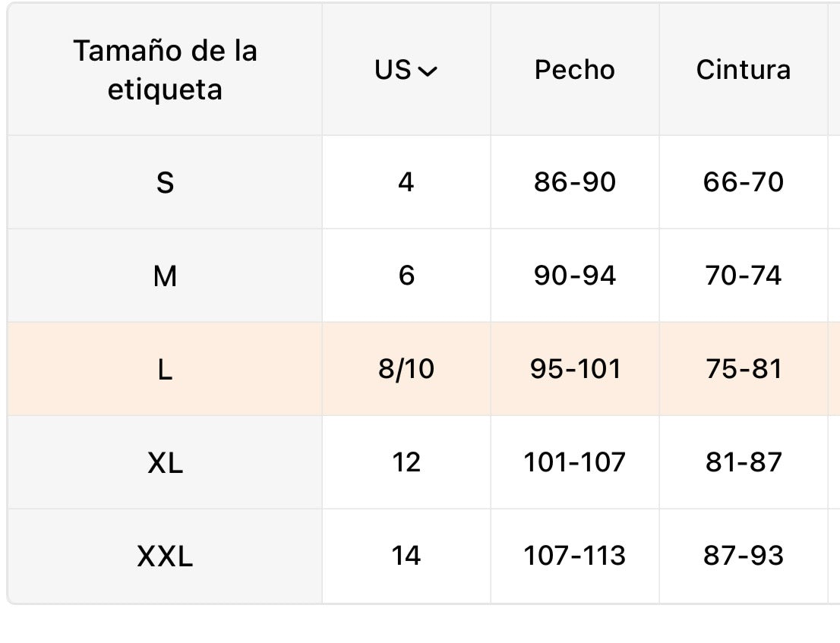Click the US size 12 cell
The height and width of the screenshot is (643, 840).
406,462
